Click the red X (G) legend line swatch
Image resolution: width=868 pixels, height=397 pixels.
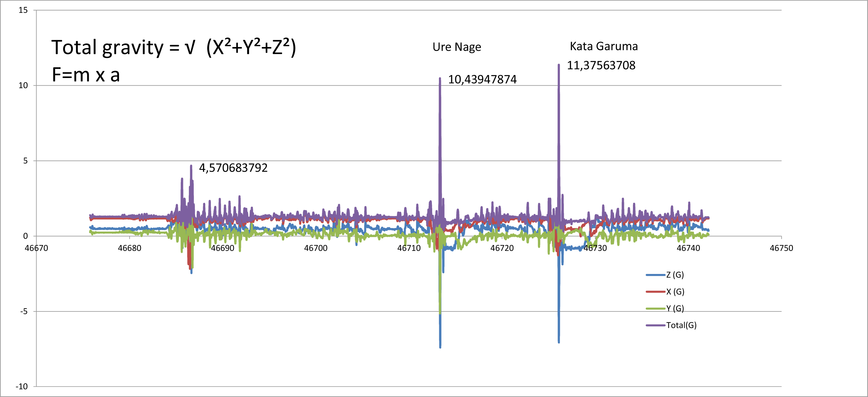click(x=655, y=291)
